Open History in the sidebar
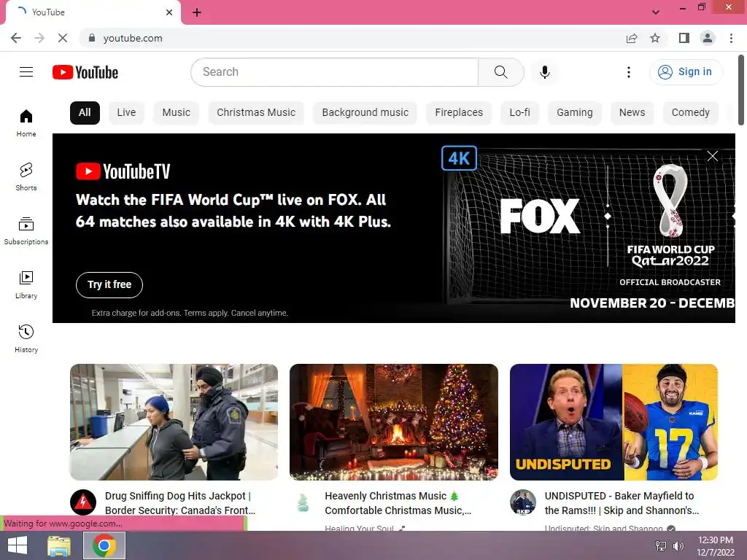Screen dimensions: 747x560 coord(26,338)
